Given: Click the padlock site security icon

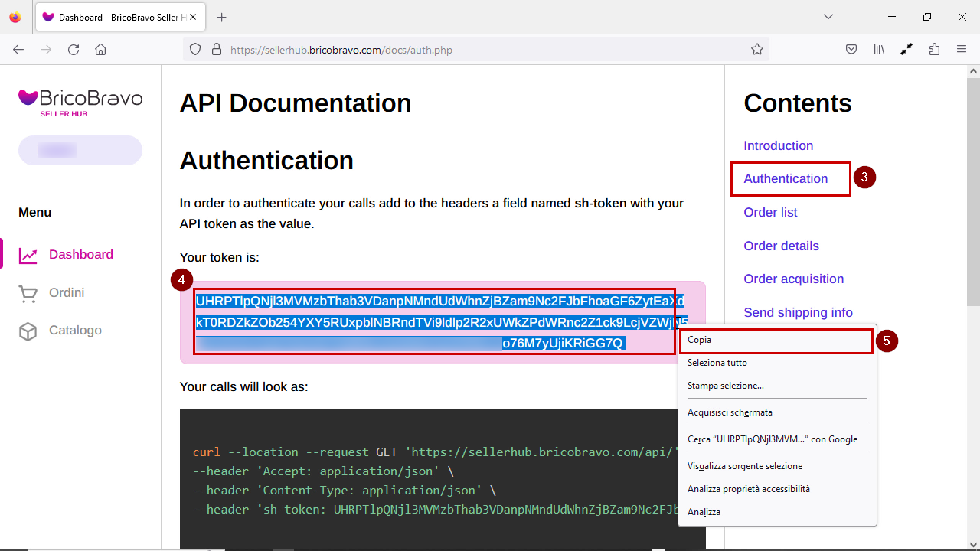Looking at the screenshot, I should (x=216, y=49).
